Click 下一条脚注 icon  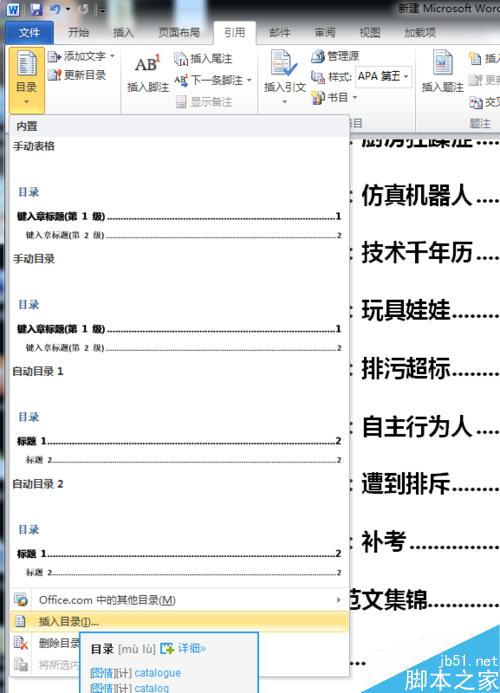181,80
